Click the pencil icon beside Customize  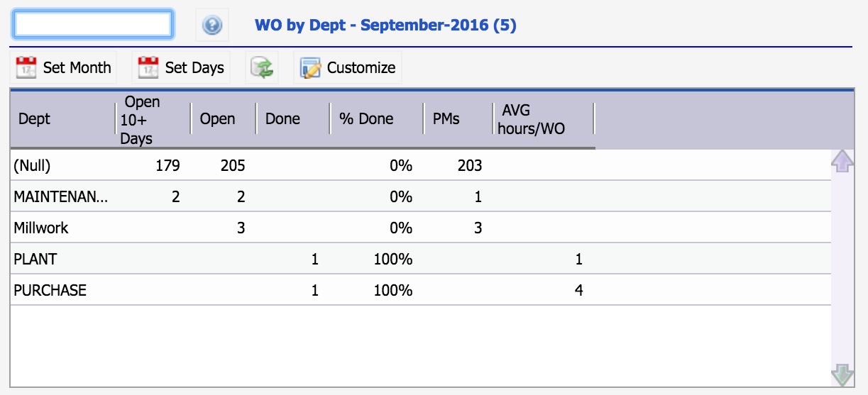(x=310, y=68)
